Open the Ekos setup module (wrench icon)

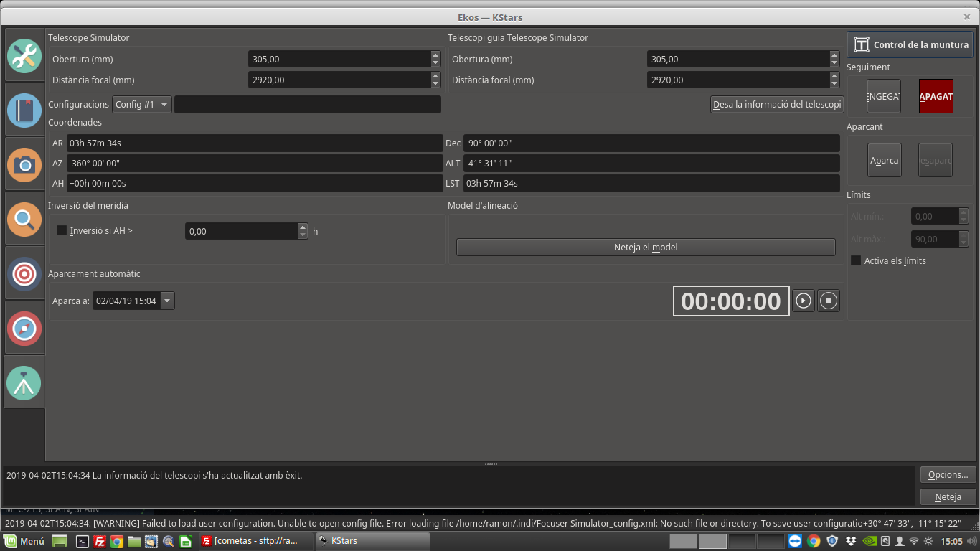[x=24, y=56]
